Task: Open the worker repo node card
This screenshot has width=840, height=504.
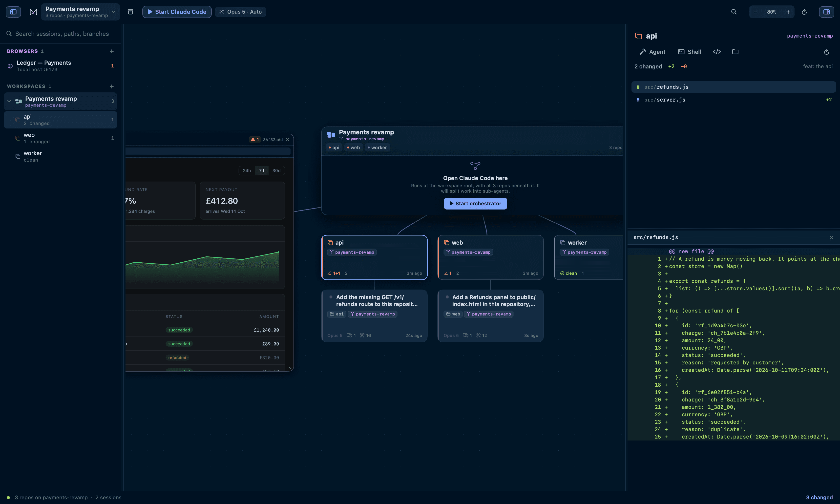Action: [588, 257]
